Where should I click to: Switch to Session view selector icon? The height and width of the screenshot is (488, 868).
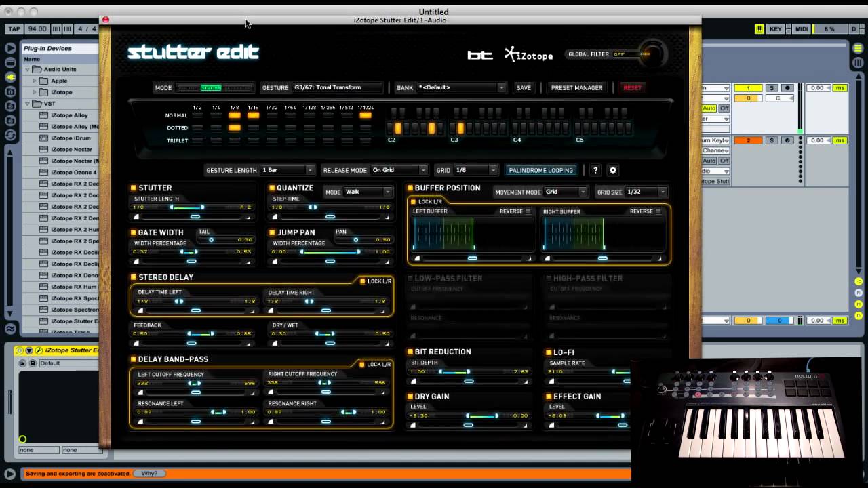coord(859,62)
